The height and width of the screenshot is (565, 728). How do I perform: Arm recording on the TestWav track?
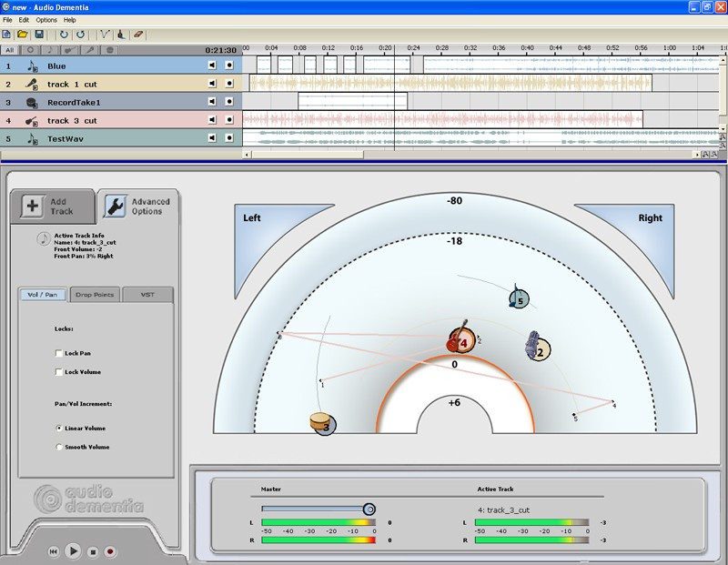pyautogui.click(x=229, y=138)
